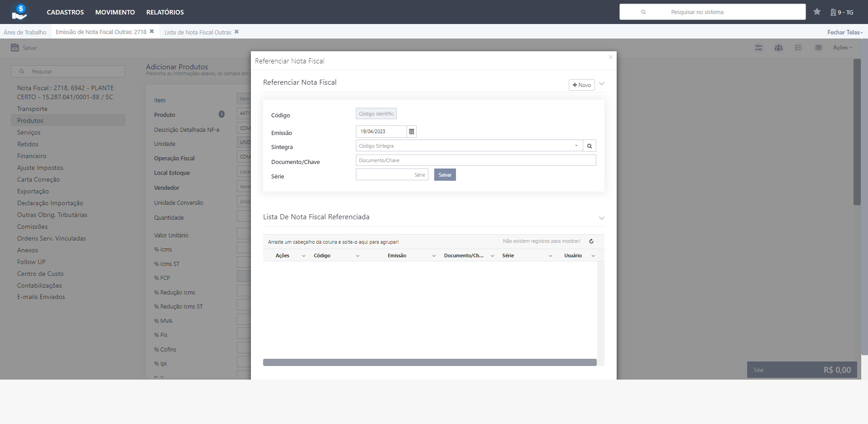Image resolution: width=868 pixels, height=424 pixels.
Task: Click the Emissão date field
Action: click(381, 131)
